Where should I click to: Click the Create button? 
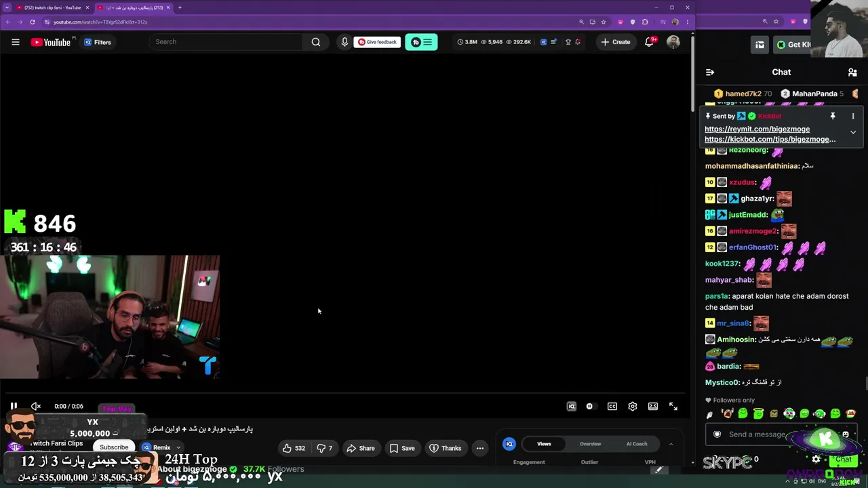[x=616, y=42]
